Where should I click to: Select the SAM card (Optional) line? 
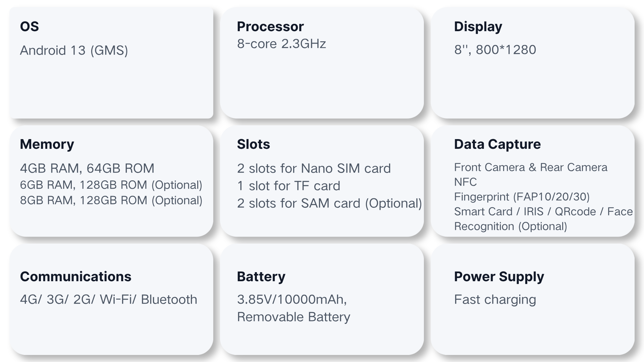click(329, 203)
